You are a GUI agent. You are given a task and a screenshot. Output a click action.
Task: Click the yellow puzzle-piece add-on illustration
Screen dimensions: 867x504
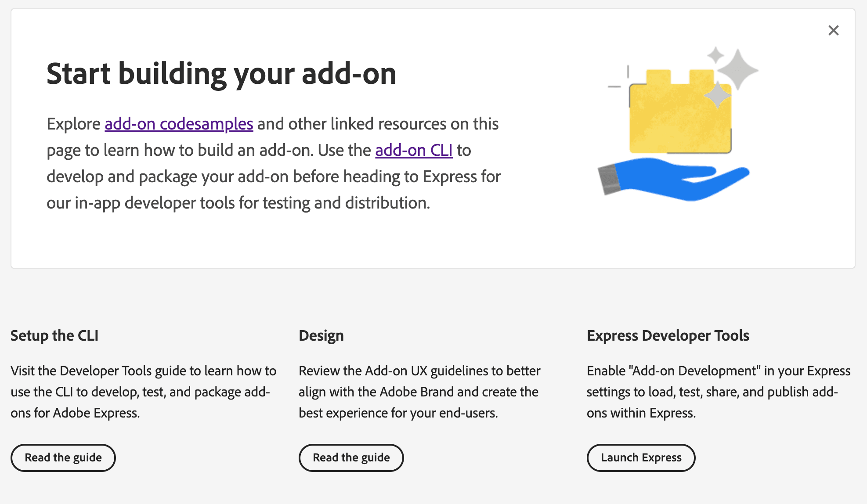pos(681,119)
